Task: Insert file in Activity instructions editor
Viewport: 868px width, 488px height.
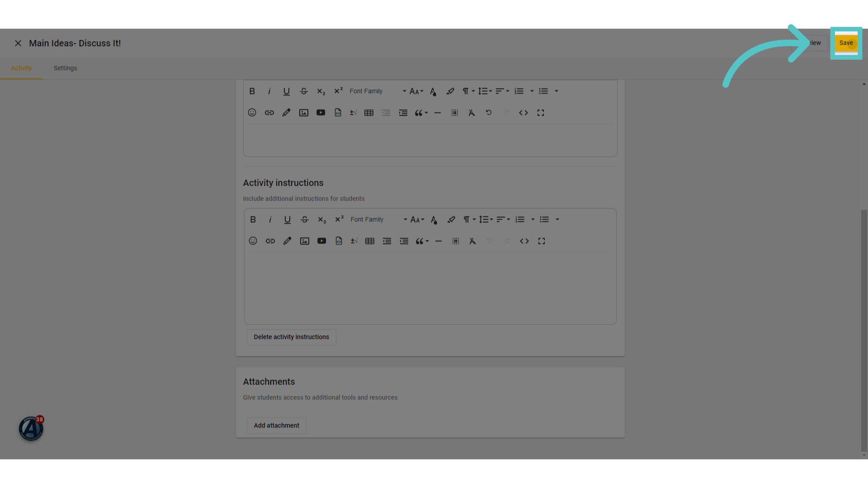Action: click(339, 241)
